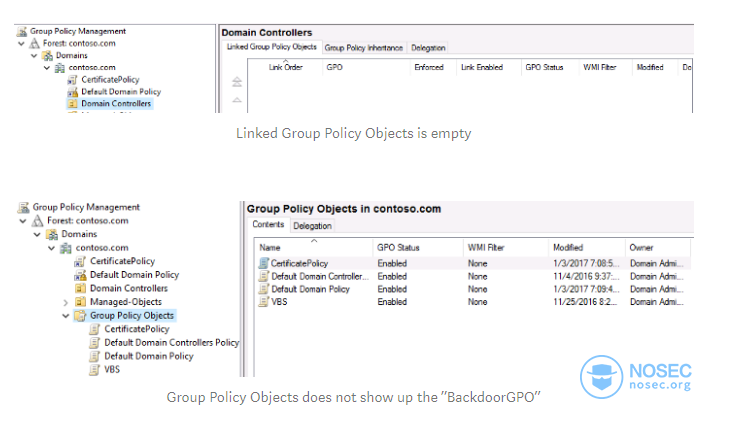This screenshot has width=744, height=423.
Task: Click the contoso.com domain icon in top tree
Action: tap(60, 68)
